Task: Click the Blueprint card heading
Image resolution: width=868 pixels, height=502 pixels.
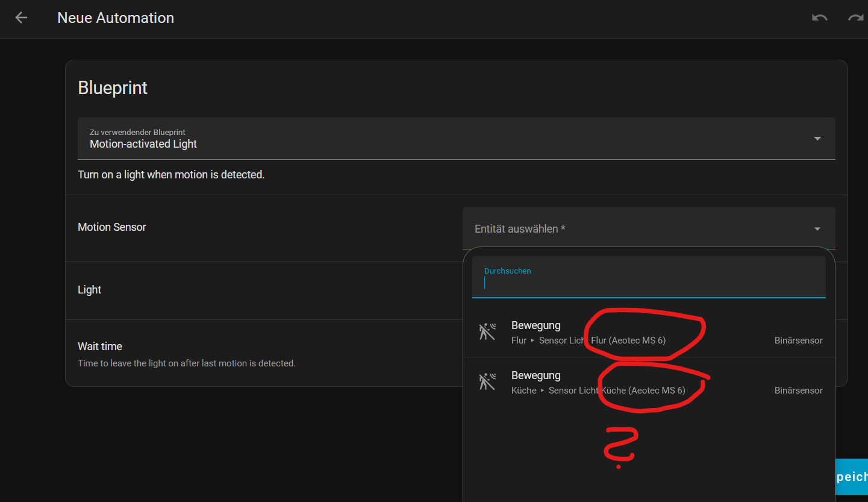Action: coord(113,88)
